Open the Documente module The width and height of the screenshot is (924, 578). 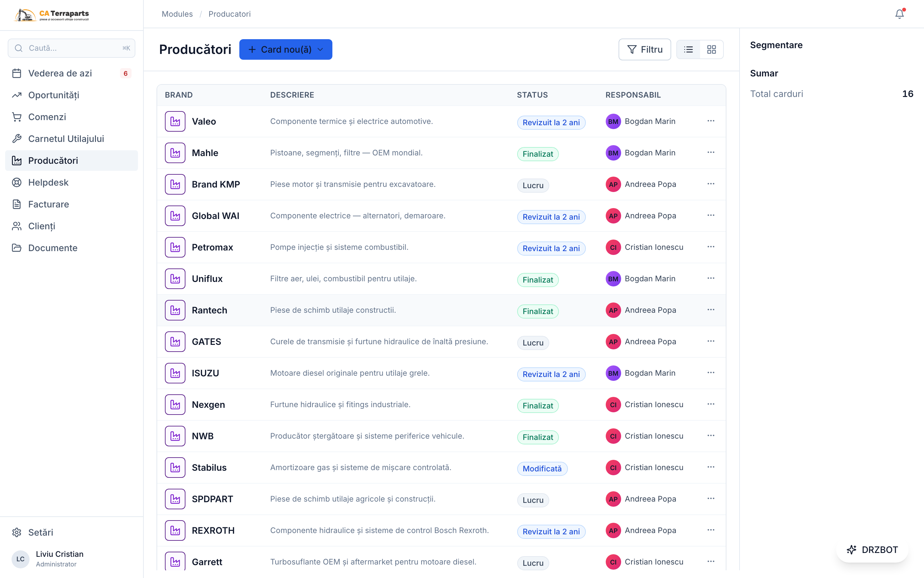coord(72,248)
